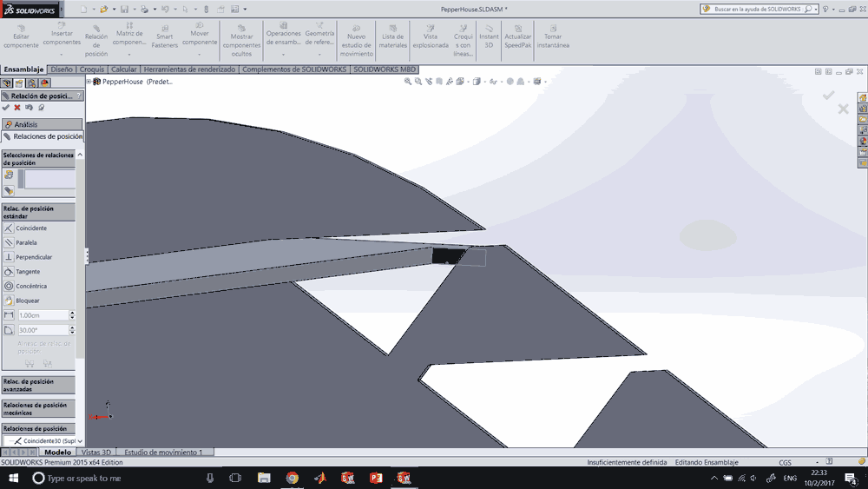868x489 pixels.
Task: Click Zoom to Area in the view toolbar
Action: pos(418,82)
